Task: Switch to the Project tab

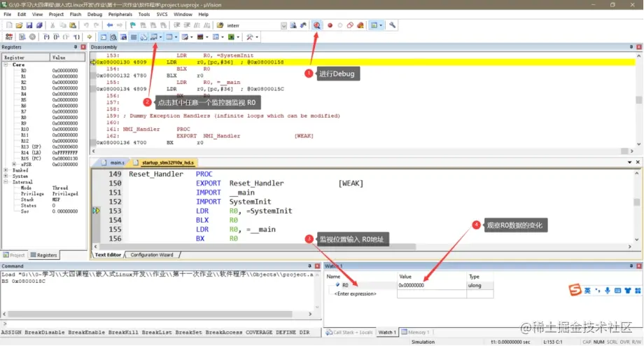Action: pyautogui.click(x=14, y=255)
